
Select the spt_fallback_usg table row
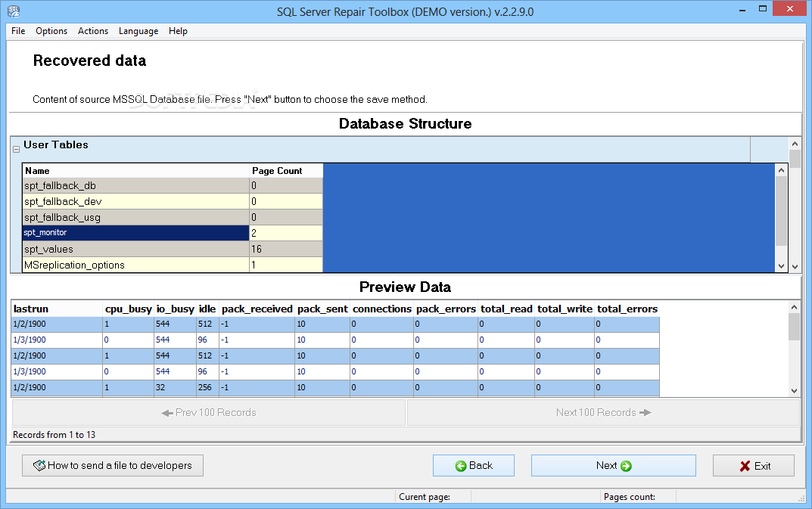pos(173,218)
